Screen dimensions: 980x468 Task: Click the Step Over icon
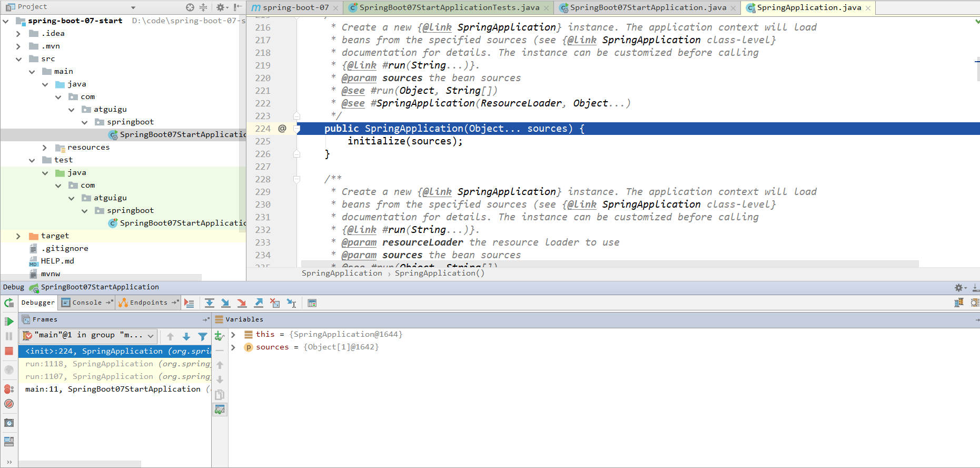209,303
